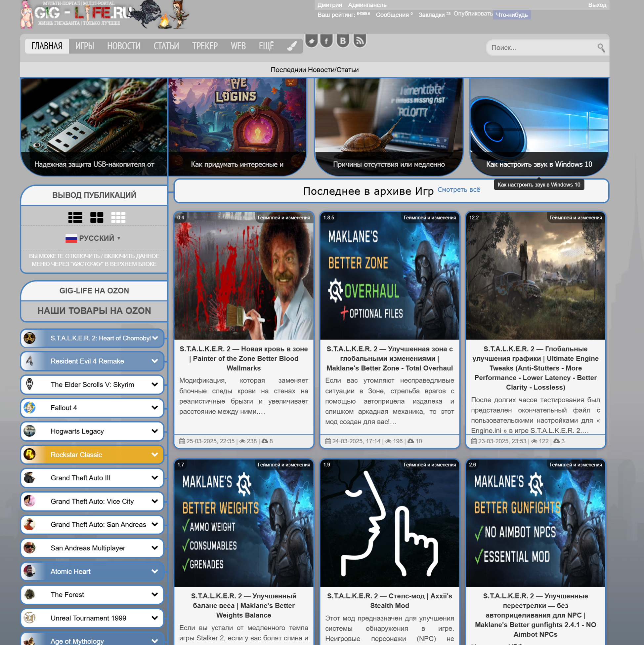This screenshot has height=645, width=644.
Task: Click the Rockstar Classic logo icon
Action: click(x=30, y=454)
